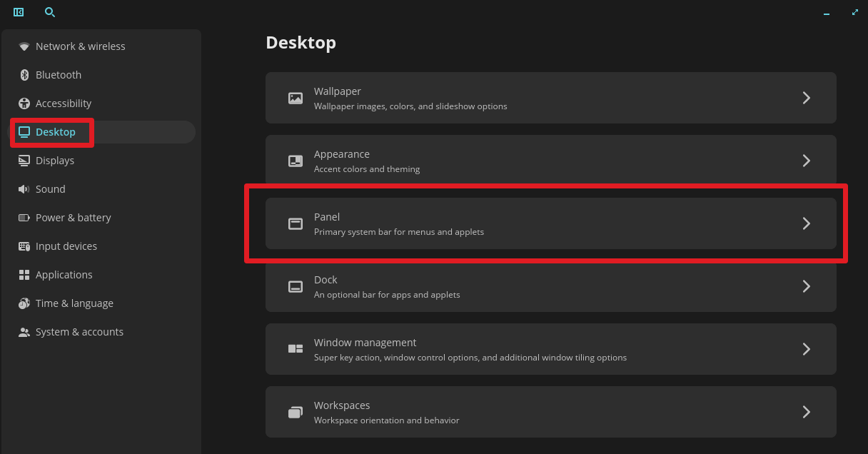This screenshot has width=868, height=454.
Task: Click the Input devices keyboard icon
Action: pyautogui.click(x=24, y=246)
